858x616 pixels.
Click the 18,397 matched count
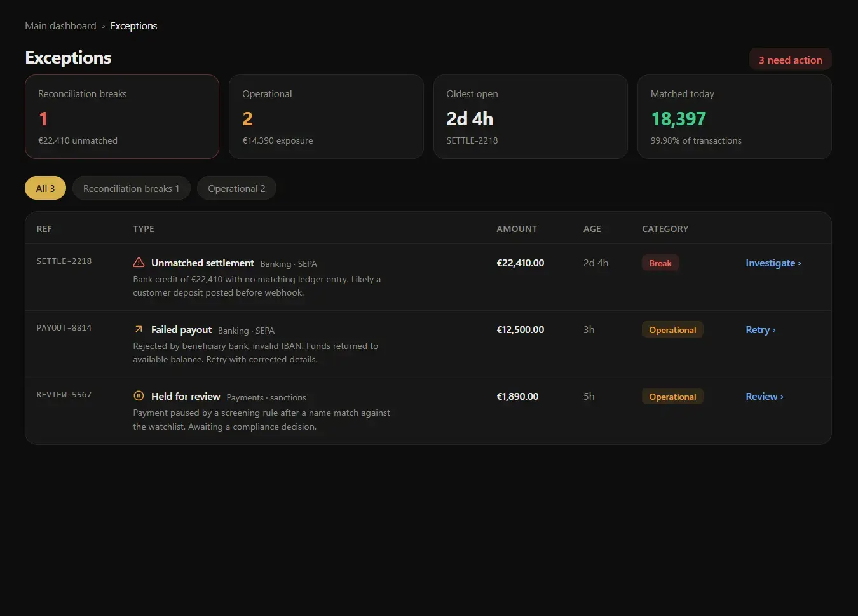coord(678,119)
